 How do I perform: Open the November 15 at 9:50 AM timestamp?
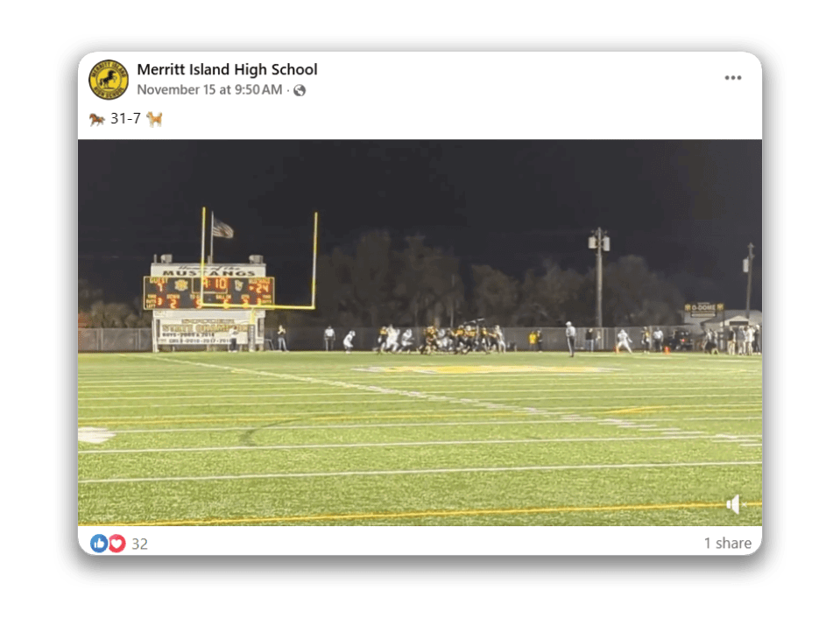click(209, 90)
